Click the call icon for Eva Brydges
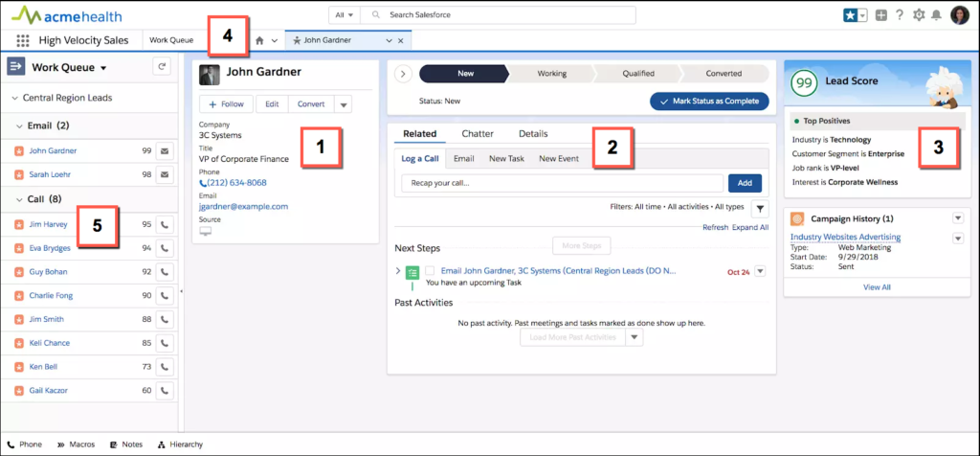Viewport: 980px width, 456px height. (x=165, y=248)
